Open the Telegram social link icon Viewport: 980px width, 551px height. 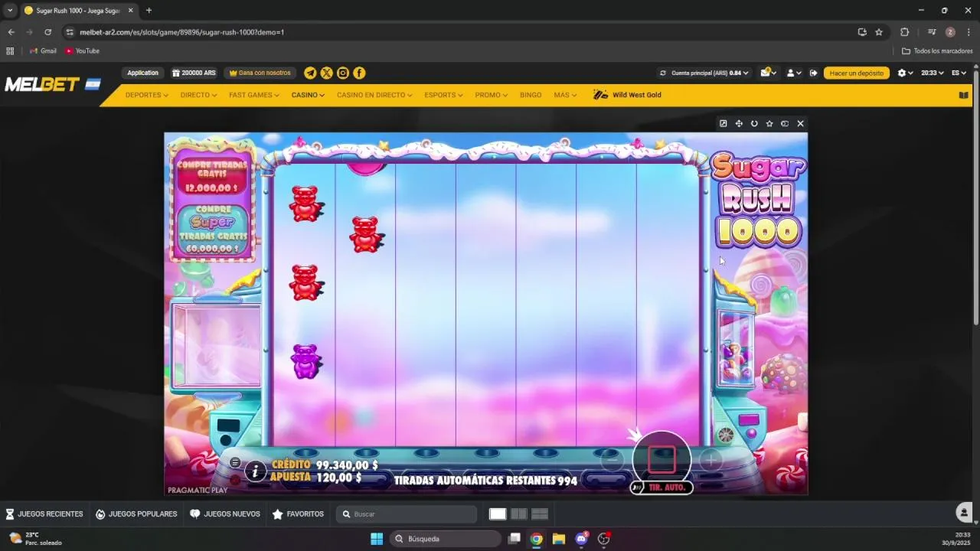click(x=310, y=73)
